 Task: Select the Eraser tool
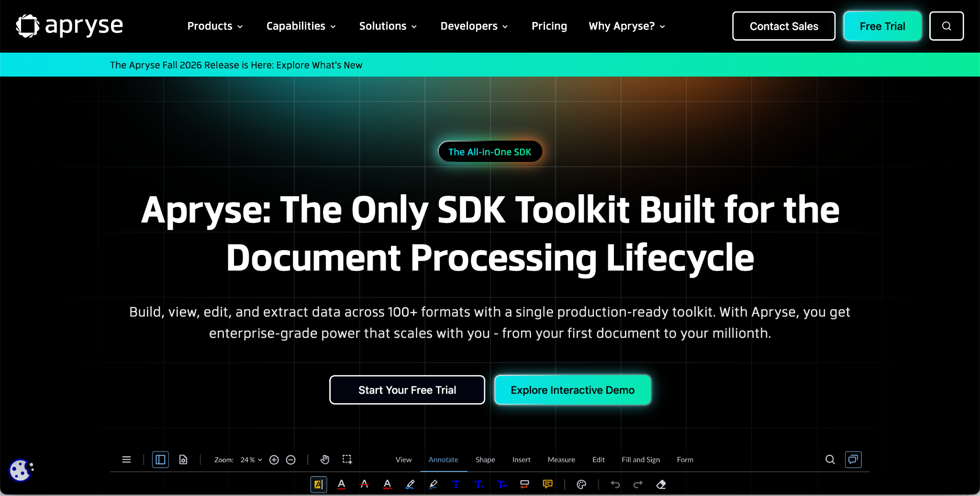tap(661, 485)
